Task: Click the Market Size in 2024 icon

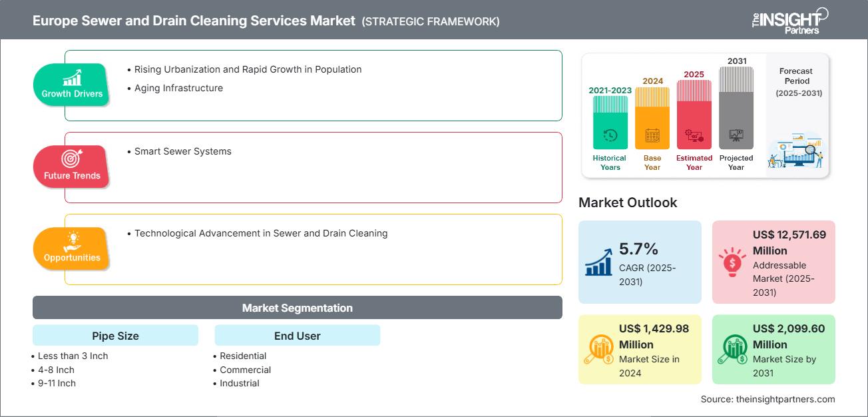Action: [599, 350]
